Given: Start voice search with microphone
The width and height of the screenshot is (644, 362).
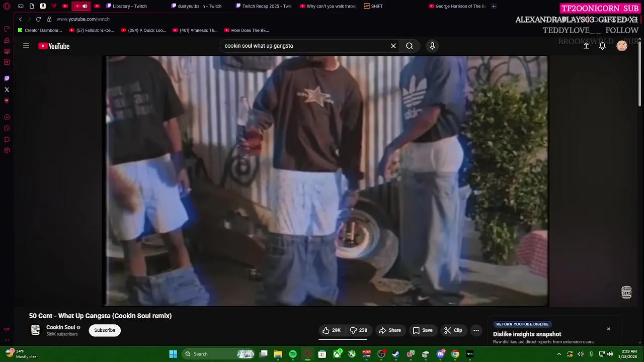Looking at the screenshot, I should (432, 46).
